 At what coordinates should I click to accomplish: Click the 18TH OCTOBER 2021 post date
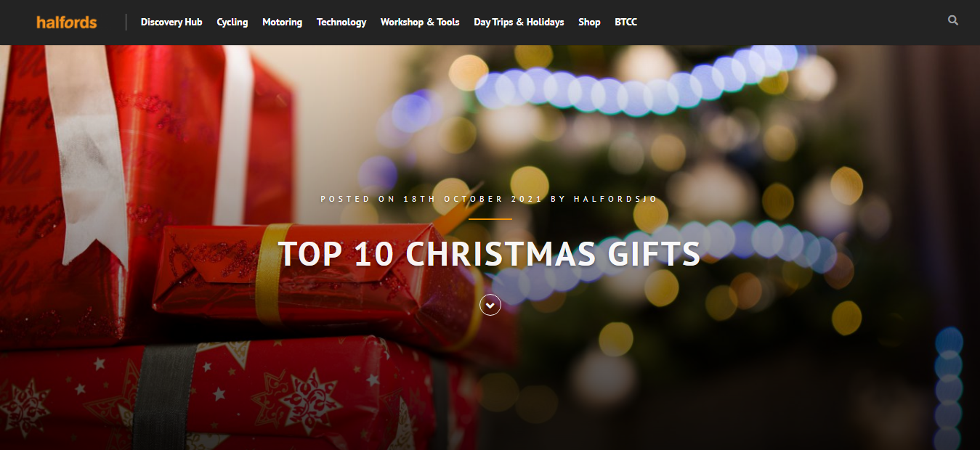pyautogui.click(x=472, y=199)
